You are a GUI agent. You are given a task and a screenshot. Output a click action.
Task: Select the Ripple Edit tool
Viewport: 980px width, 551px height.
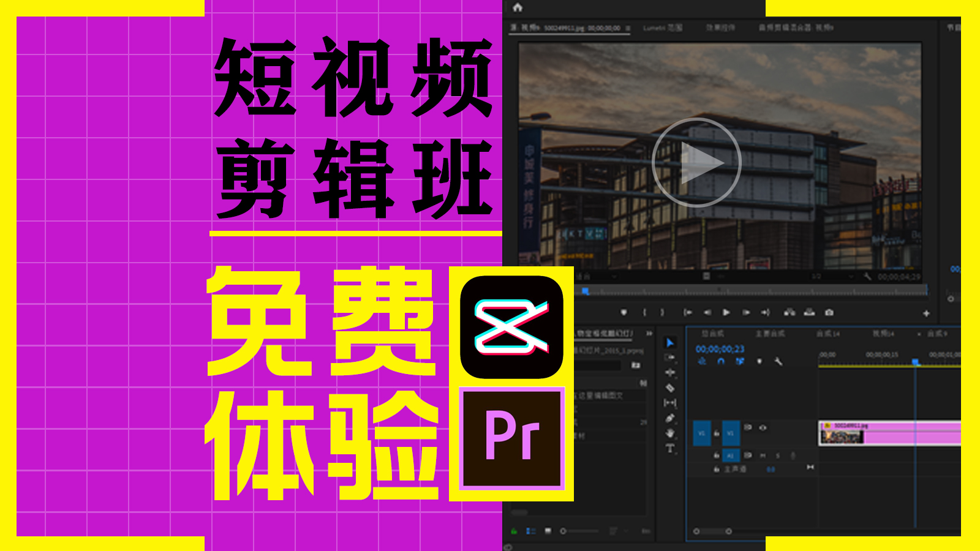pos(670,372)
